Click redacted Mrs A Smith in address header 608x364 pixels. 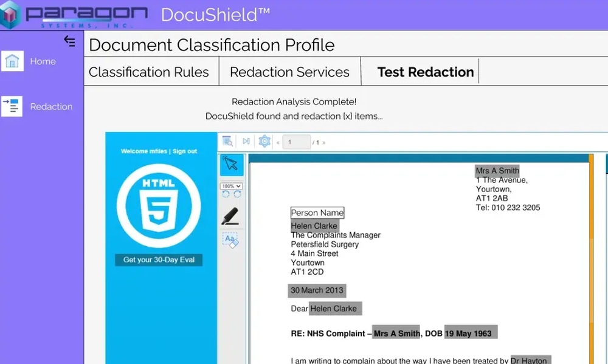coord(497,171)
